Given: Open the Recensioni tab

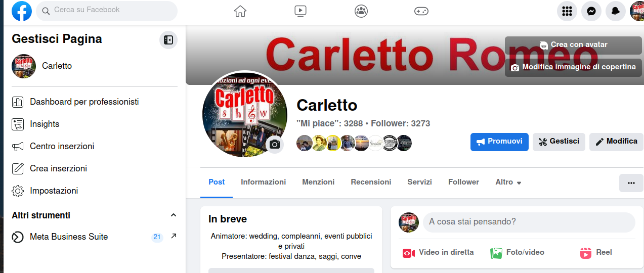Looking at the screenshot, I should (x=371, y=182).
